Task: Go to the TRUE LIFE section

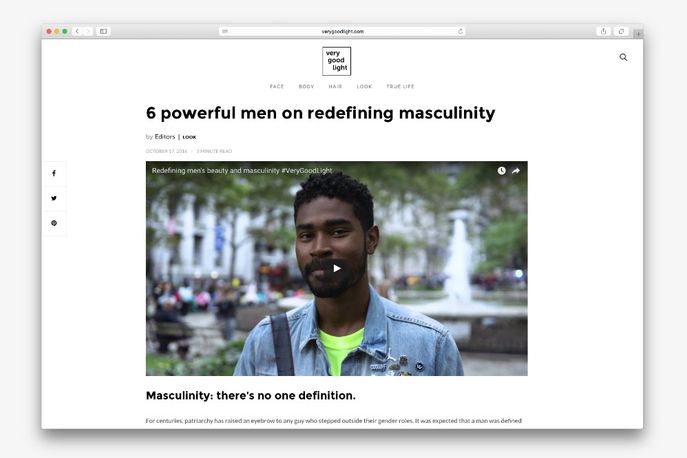Action: click(x=400, y=87)
